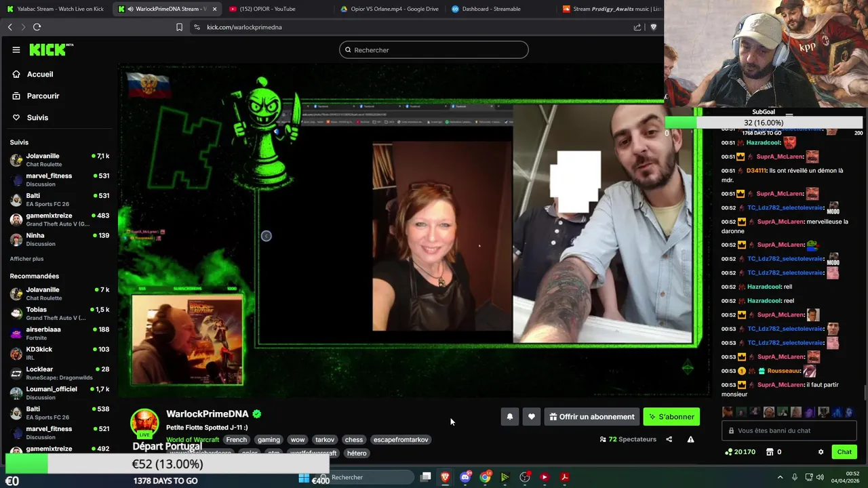The width and height of the screenshot is (868, 488).
Task: Open site settings icon in the address bar
Action: [x=197, y=27]
